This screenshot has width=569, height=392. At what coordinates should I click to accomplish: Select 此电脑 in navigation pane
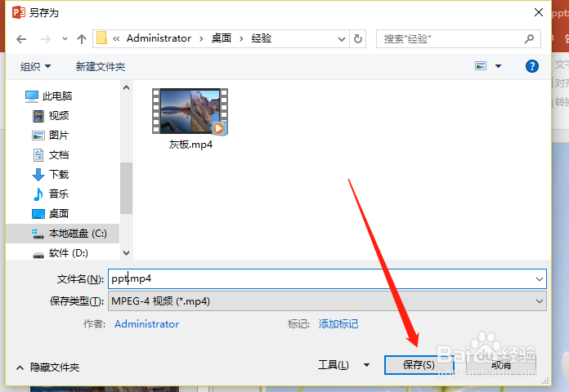pos(48,96)
